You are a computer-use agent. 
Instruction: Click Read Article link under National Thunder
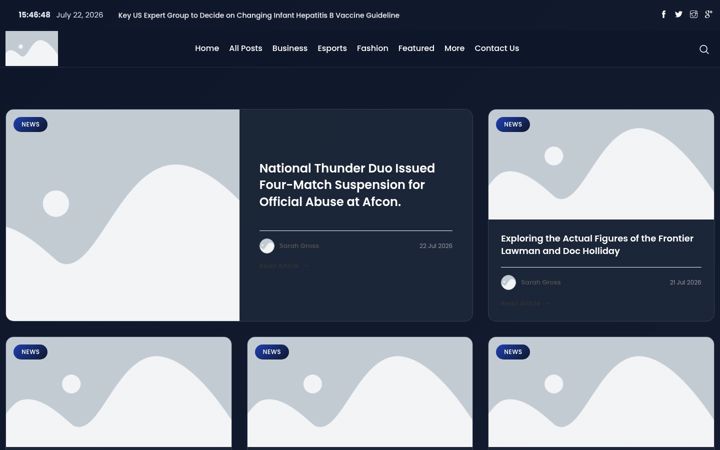(284, 266)
